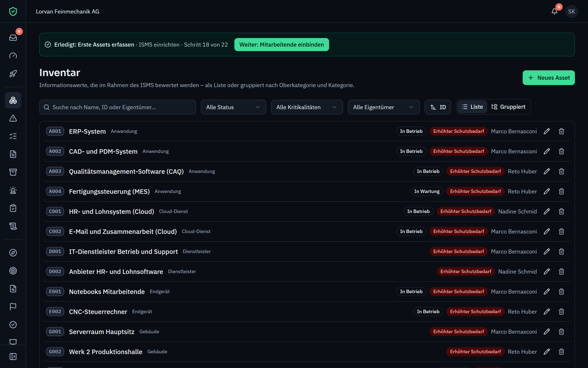Click the green shield logo

(13, 11)
